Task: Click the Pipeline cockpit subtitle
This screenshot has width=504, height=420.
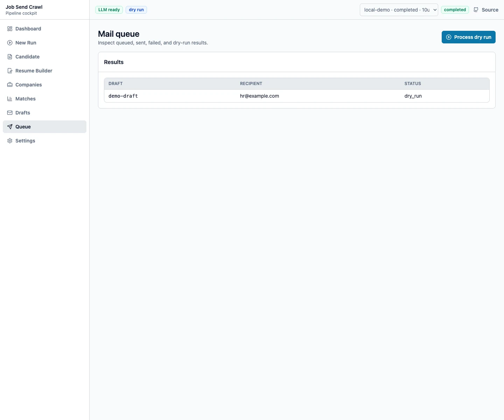Action: pos(21,13)
